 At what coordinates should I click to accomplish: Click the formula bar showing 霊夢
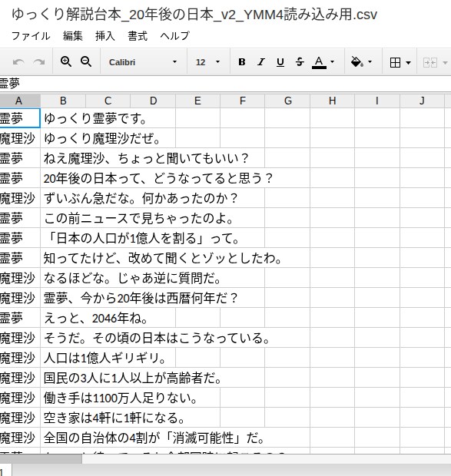225,84
